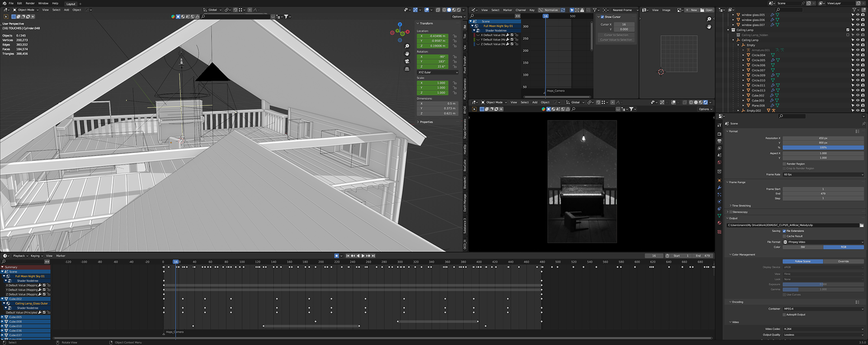This screenshot has width=868, height=345.
Task: Uncheck the File Extensions checkbox
Action: 784,231
